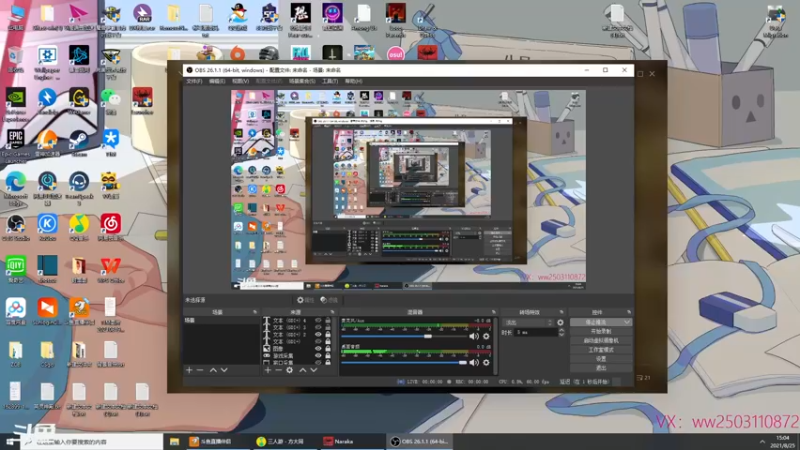Pop out the 混音器 Mixer dock
Image resolution: width=800 pixels, height=450 pixels.
[x=493, y=312]
